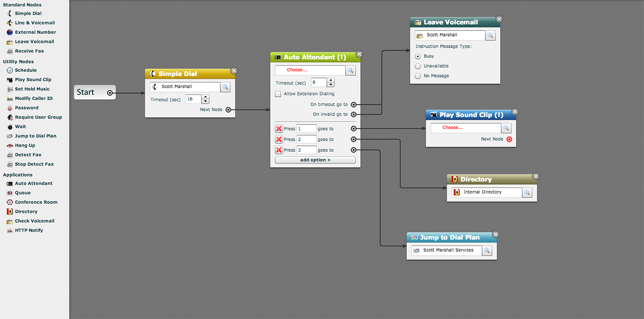The image size is (644, 319).
Task: Click the add option + button
Action: [x=315, y=160]
